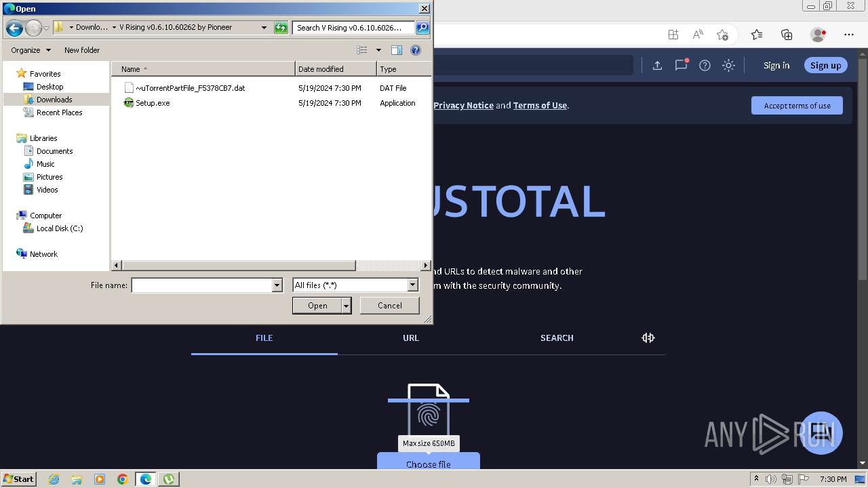The image size is (868, 488).
Task: Select Desktop in Favorites
Action: 50,87
